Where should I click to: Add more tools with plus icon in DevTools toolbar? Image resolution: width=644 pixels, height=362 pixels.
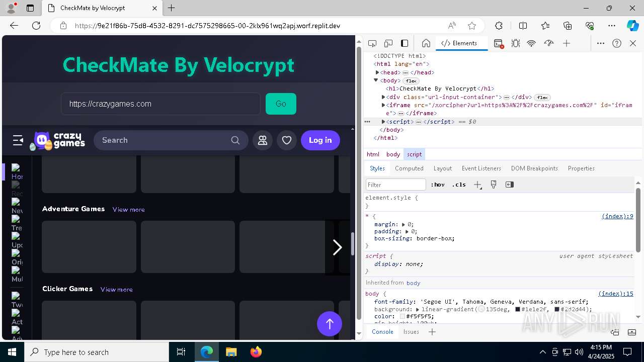[x=567, y=43]
